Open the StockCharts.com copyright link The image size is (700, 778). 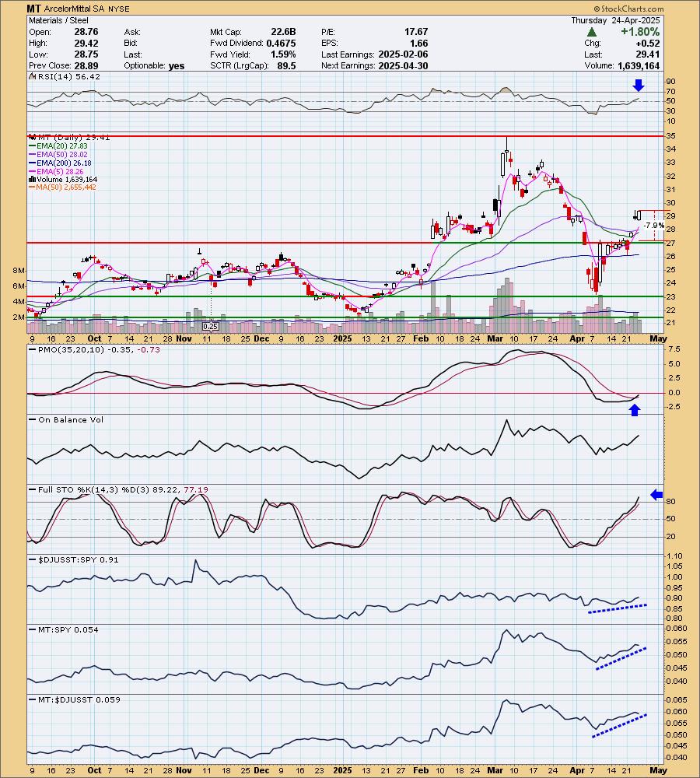pos(628,9)
